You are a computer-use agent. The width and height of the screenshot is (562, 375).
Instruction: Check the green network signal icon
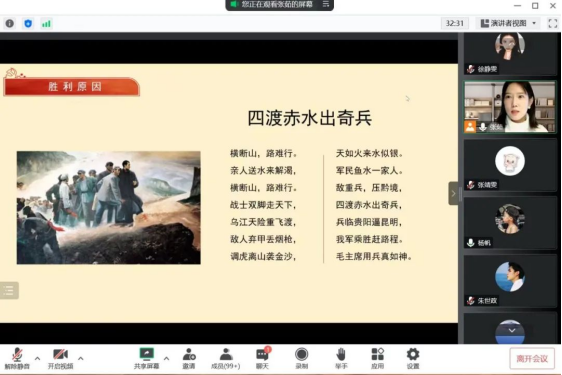coord(46,24)
